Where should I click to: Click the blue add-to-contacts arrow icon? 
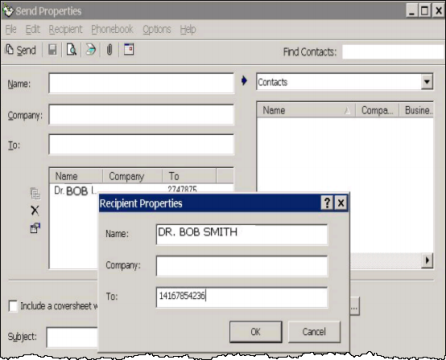[x=244, y=81]
